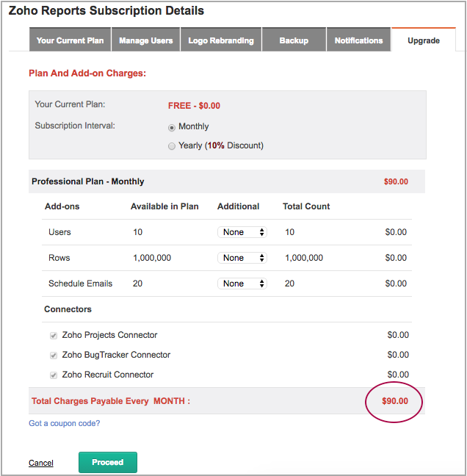Select the Monthly subscription interval
Image resolution: width=467 pixels, height=476 pixels.
point(172,126)
